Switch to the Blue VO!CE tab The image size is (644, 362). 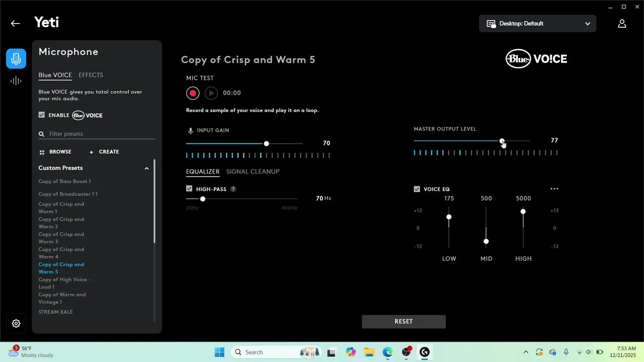55,75
